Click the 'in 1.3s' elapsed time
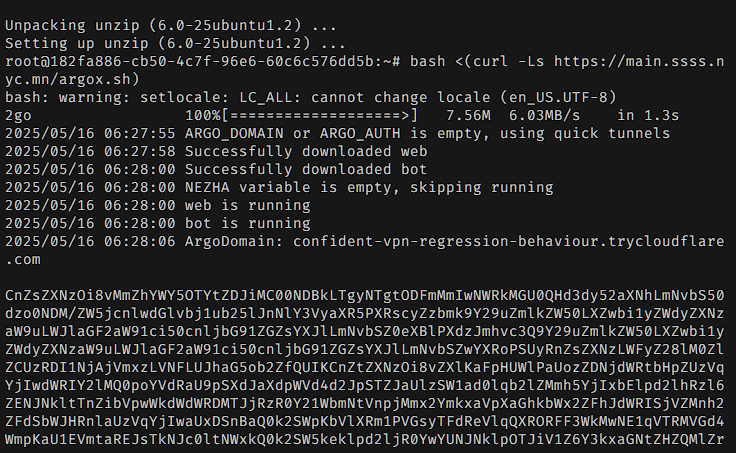This screenshot has height=453, width=736. 648,115
